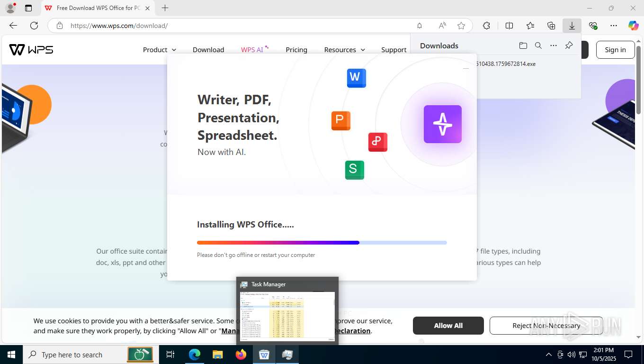
Task: Open Windows Start menu
Action: (11, 355)
